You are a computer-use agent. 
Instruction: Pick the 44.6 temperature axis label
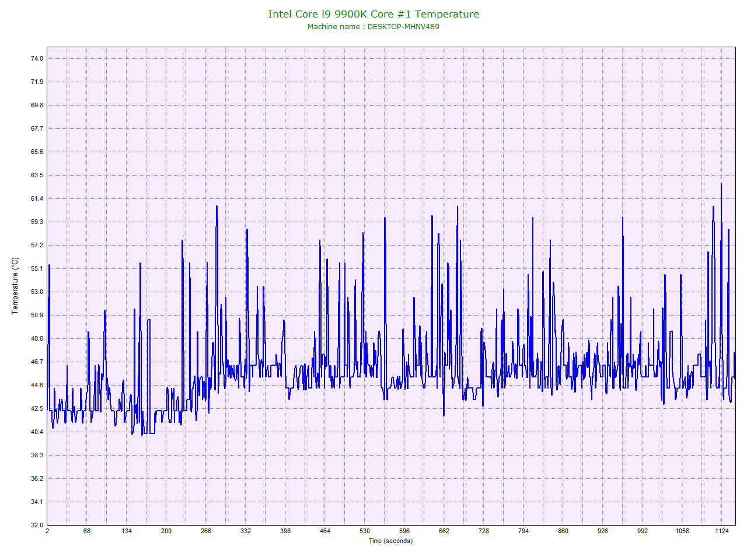tap(37, 385)
